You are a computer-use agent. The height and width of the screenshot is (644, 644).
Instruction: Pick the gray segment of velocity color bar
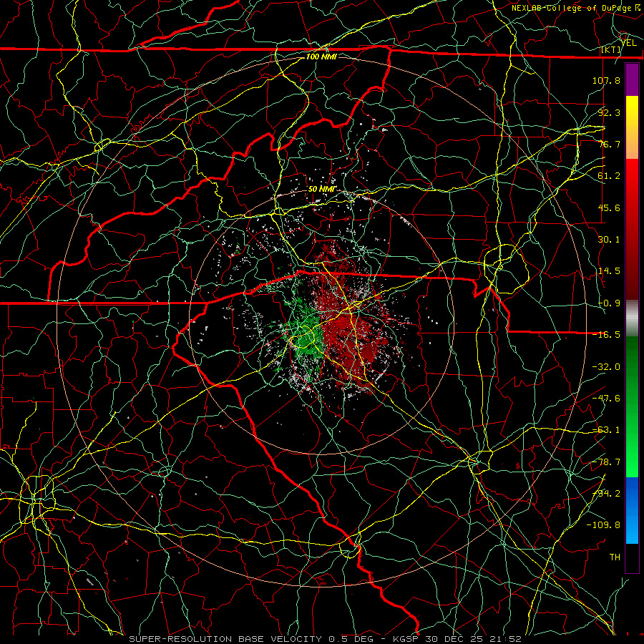[632, 318]
